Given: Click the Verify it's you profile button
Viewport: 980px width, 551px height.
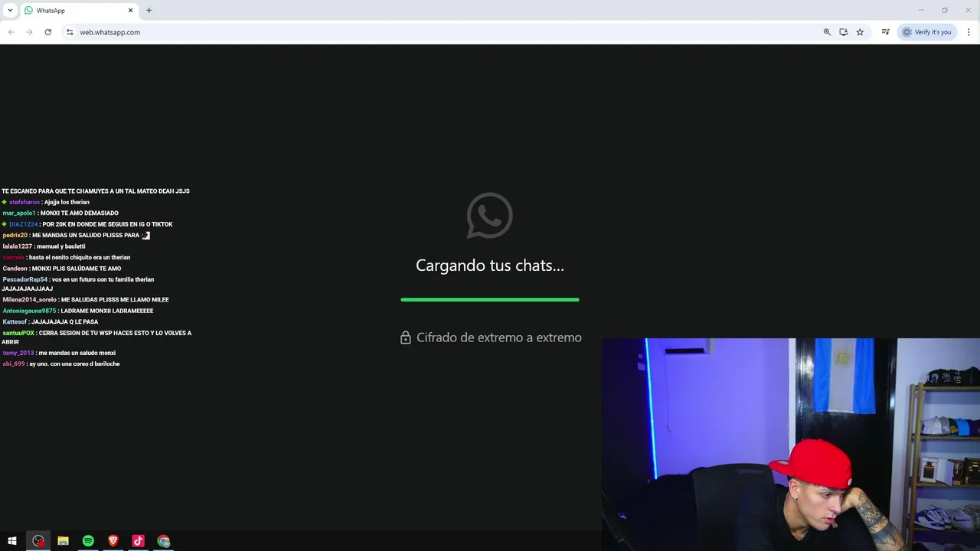Looking at the screenshot, I should 926,32.
